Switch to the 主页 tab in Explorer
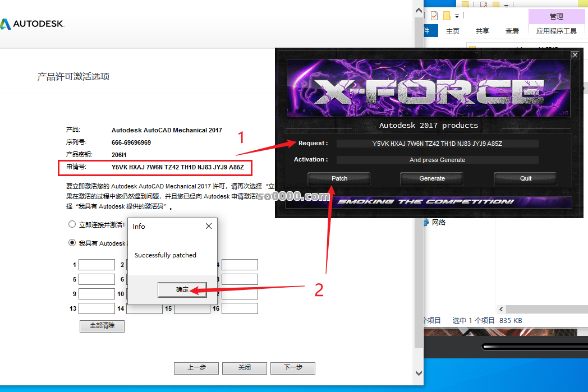Image resolution: width=588 pixels, height=392 pixels. coord(453,31)
